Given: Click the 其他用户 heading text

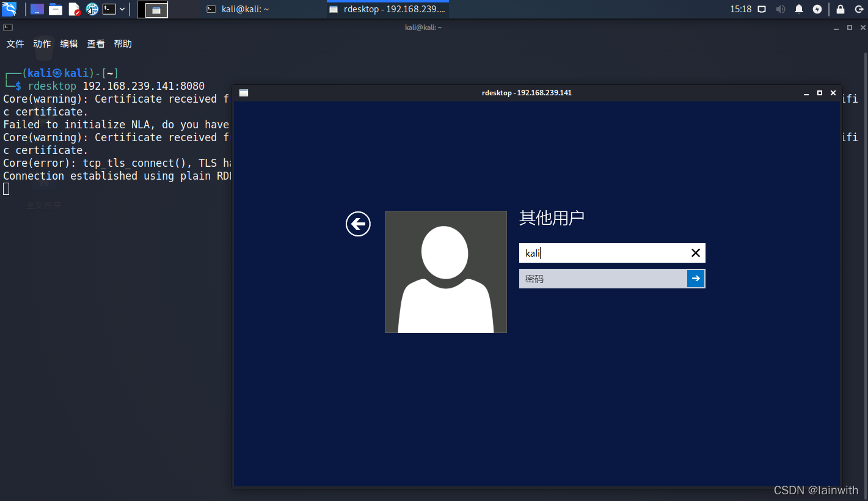Looking at the screenshot, I should pos(552,218).
